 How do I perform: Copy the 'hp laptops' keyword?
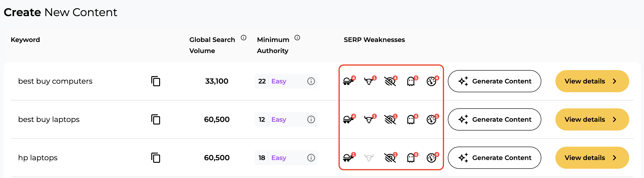[x=155, y=158]
